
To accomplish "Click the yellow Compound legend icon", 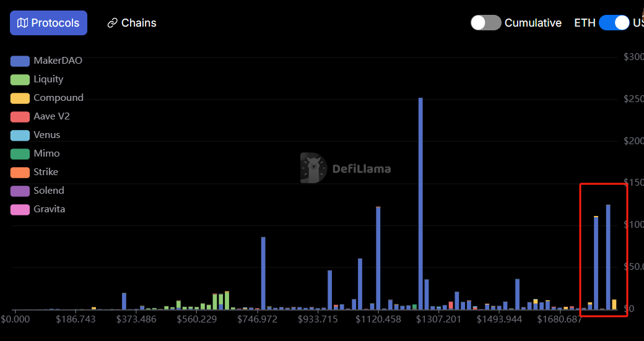I will (20, 98).
